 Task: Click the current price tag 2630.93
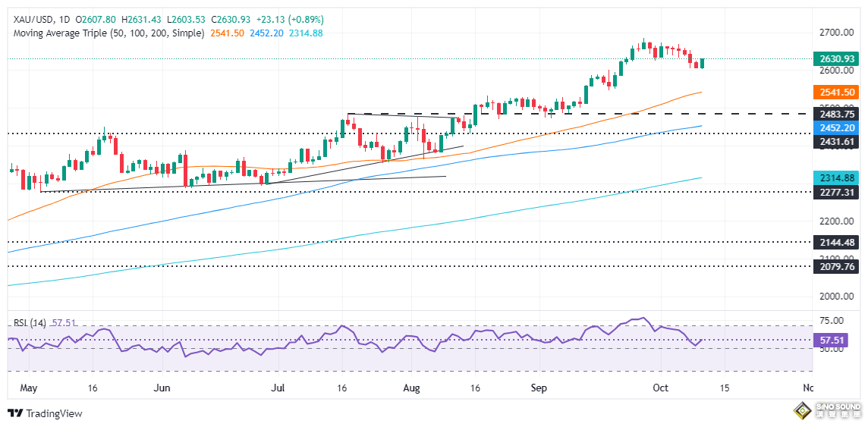tap(835, 58)
